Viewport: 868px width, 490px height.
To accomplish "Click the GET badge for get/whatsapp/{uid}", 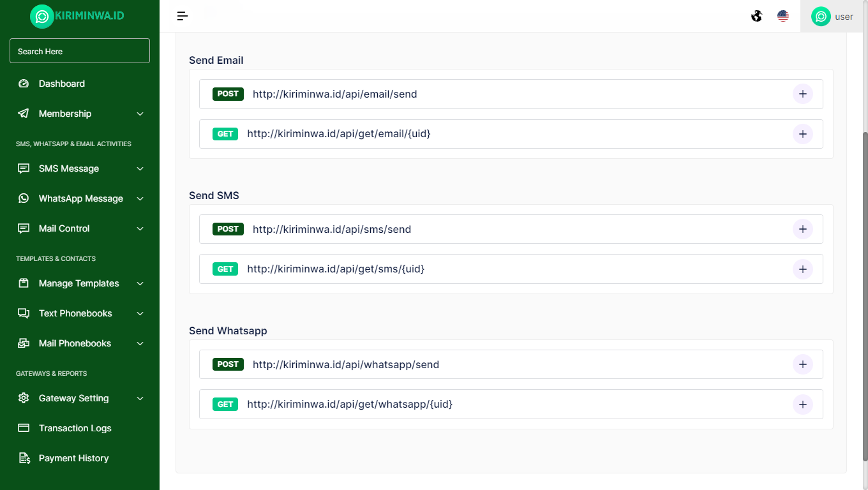I will 225,405.
